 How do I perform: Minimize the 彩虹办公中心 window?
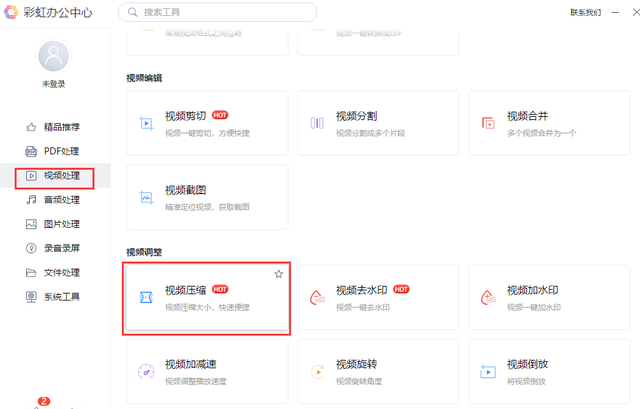(x=615, y=13)
